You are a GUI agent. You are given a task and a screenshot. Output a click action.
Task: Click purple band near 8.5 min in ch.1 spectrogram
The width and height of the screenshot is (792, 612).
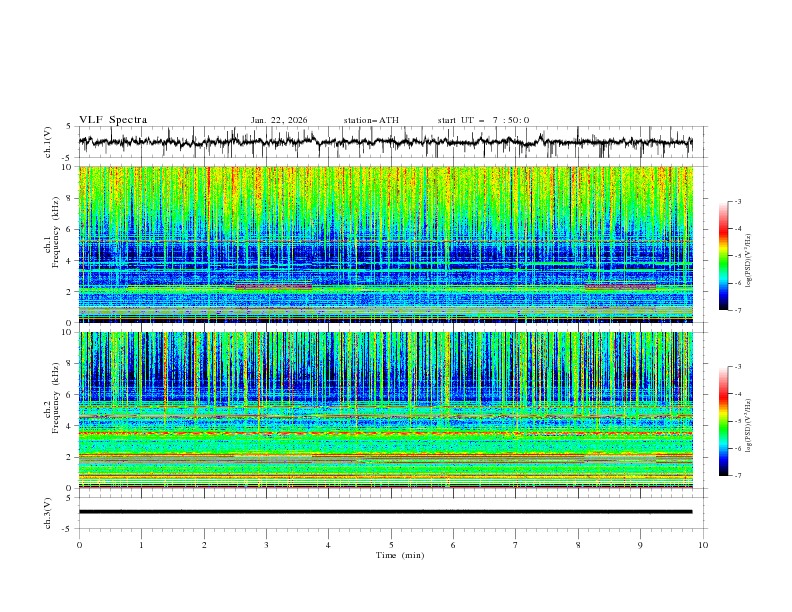620,287
